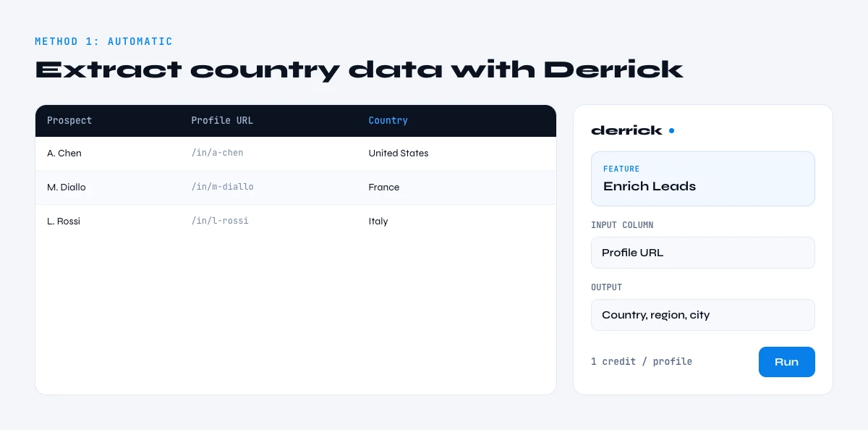Click the blue Run button

tap(786, 362)
